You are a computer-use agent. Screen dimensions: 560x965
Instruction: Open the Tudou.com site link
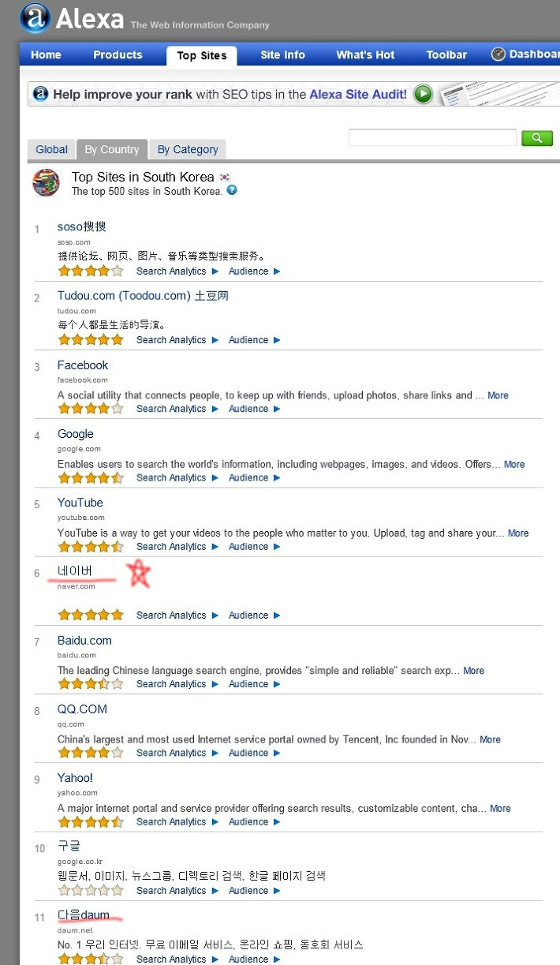(143, 296)
